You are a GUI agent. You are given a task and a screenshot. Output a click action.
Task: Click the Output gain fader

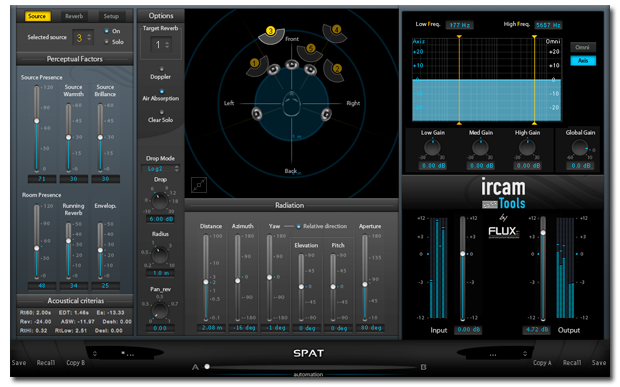coord(543,268)
